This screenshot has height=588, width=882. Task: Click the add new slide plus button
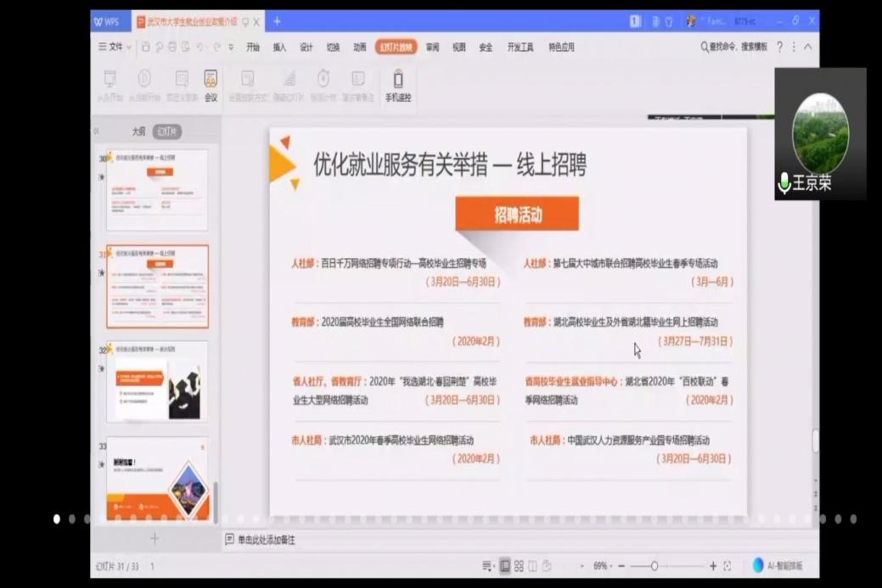coord(154,538)
